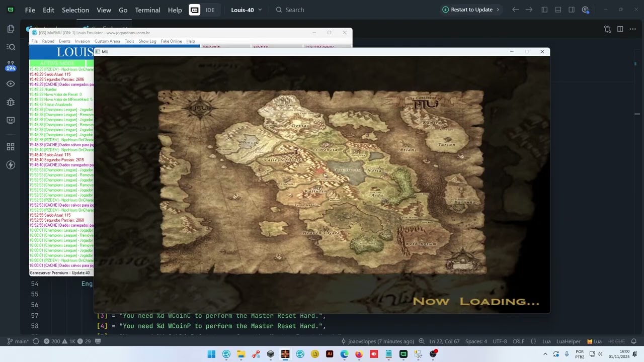Open Events menu in MuEMU window
Image resolution: width=644 pixels, height=362 pixels.
click(x=64, y=41)
